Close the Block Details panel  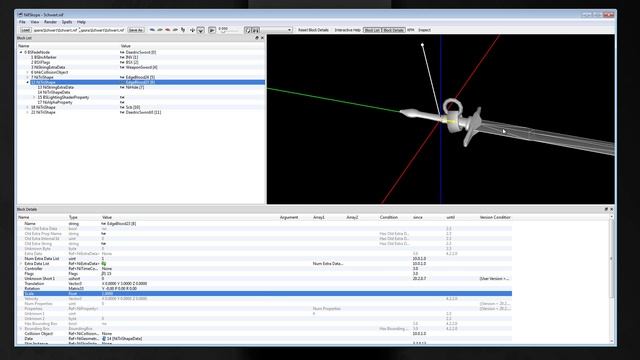tap(611, 209)
